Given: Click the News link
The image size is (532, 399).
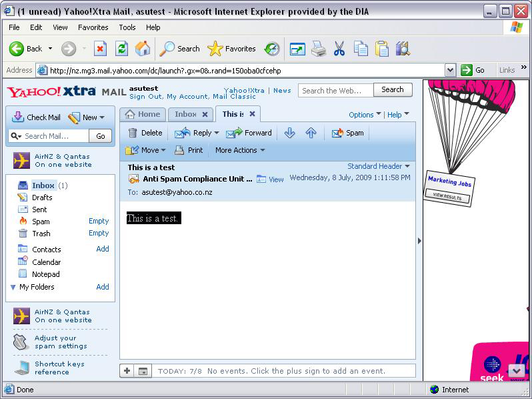Looking at the screenshot, I should (x=282, y=91).
